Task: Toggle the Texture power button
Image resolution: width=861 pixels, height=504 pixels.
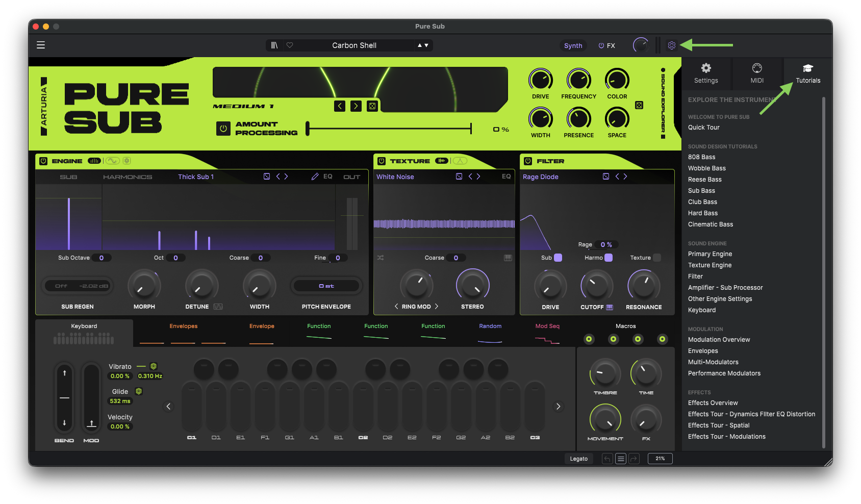Action: point(382,161)
